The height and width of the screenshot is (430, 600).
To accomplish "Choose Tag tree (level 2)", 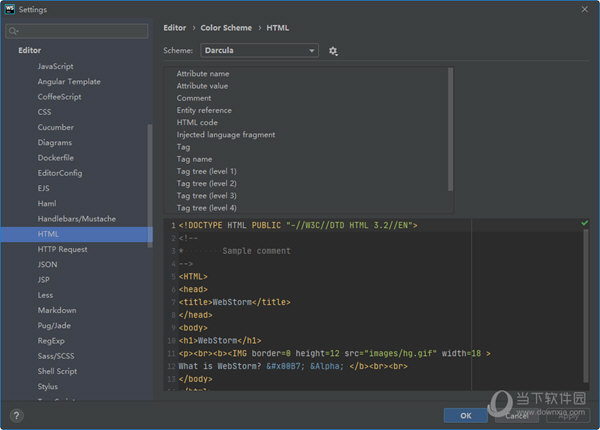I will pos(206,184).
